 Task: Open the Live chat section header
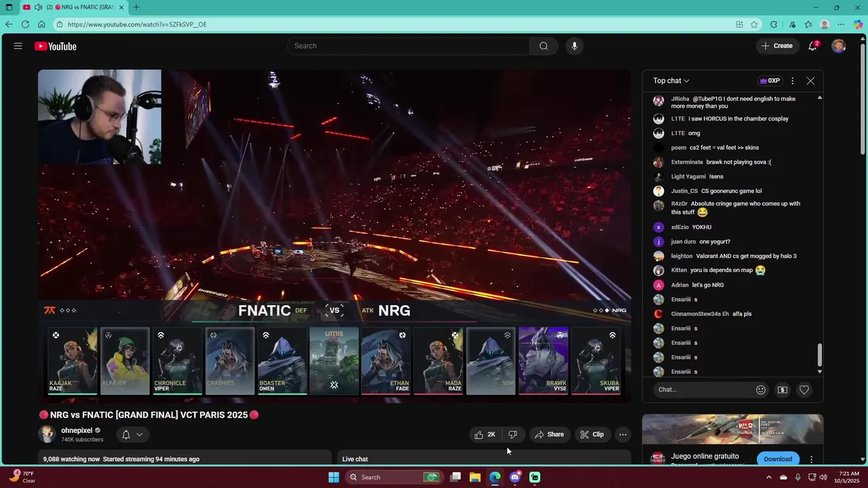point(355,459)
